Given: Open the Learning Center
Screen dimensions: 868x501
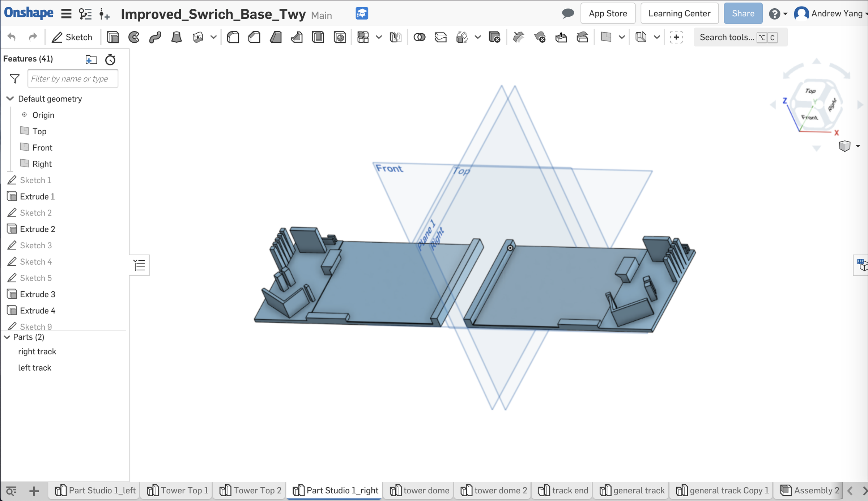Looking at the screenshot, I should 679,13.
